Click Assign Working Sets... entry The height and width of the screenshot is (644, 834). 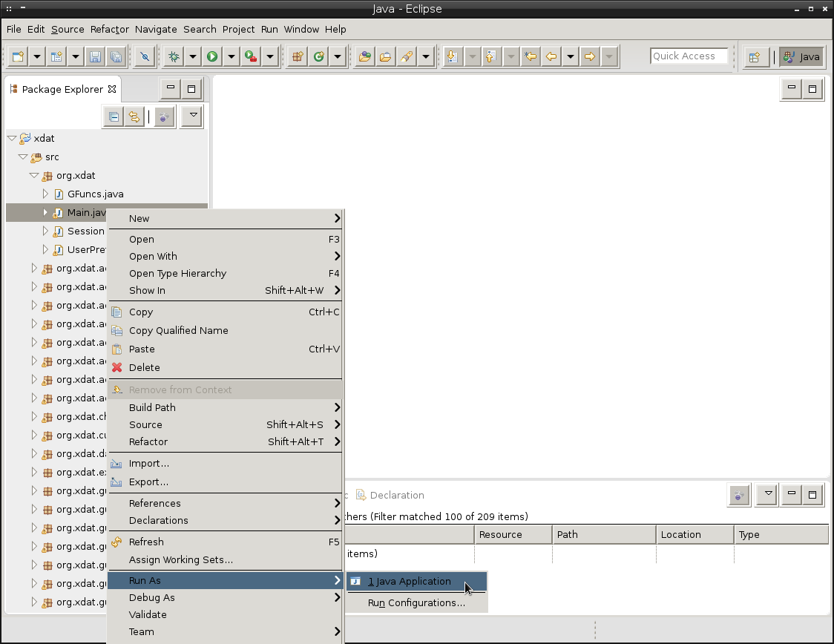click(225, 559)
